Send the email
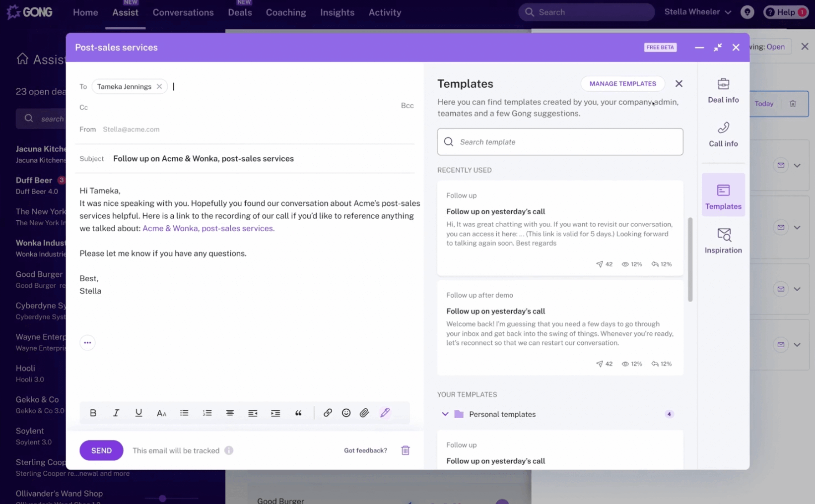Viewport: 815px width, 504px height. (x=101, y=450)
